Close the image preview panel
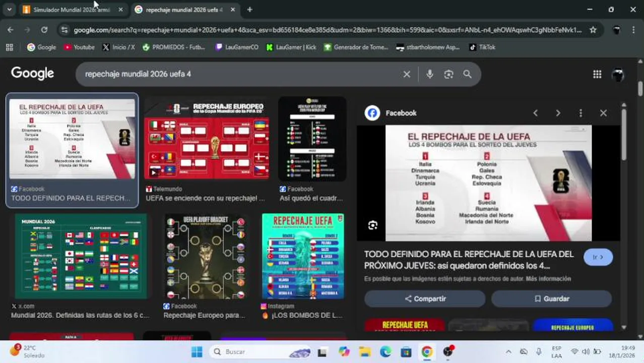This screenshot has width=644, height=363. click(603, 113)
